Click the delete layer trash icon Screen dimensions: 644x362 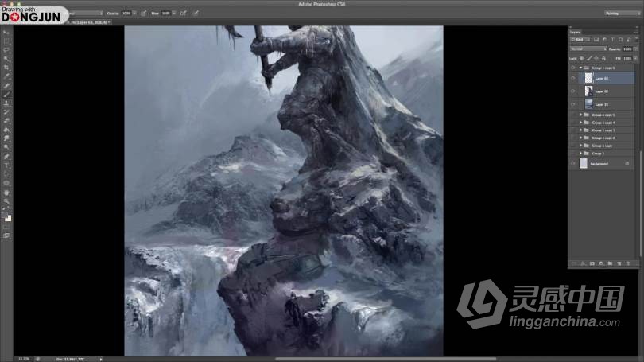[x=627, y=263]
